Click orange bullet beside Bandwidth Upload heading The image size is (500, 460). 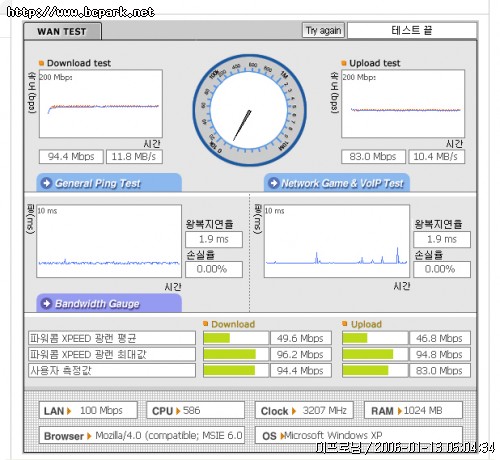coord(345,324)
